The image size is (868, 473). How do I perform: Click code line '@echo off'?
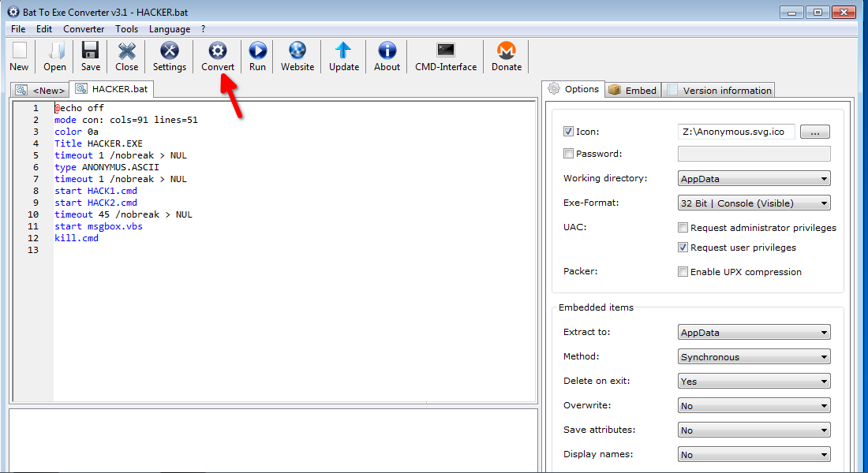[x=79, y=108]
